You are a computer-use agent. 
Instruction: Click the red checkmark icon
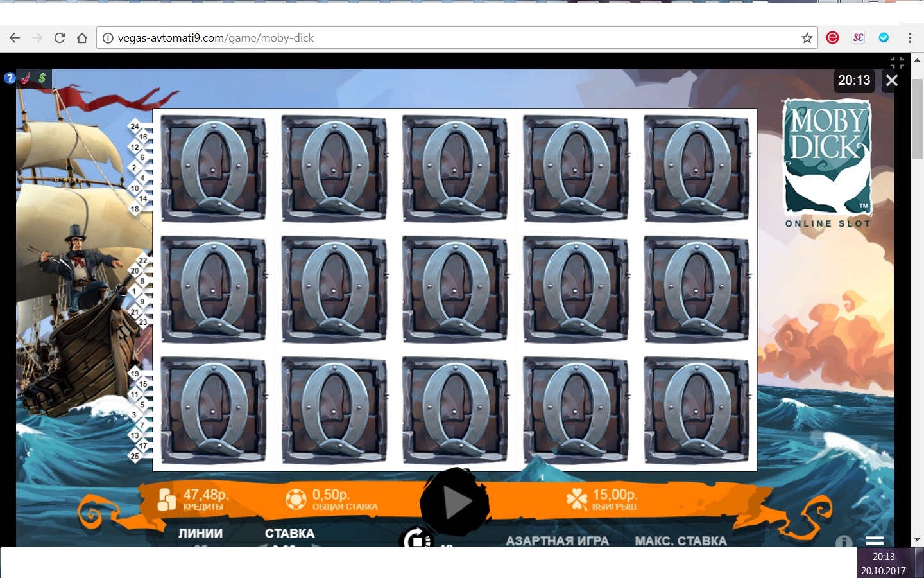[x=26, y=78]
